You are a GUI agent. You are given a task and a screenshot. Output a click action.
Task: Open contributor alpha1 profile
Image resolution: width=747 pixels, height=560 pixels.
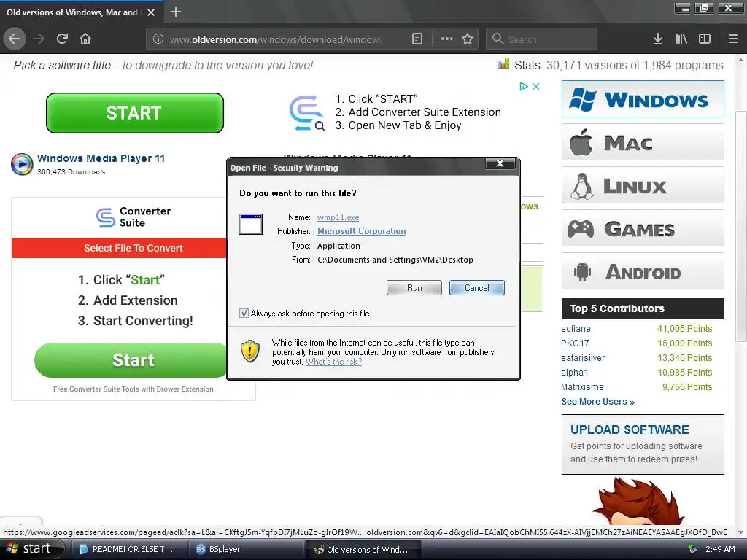tap(575, 373)
